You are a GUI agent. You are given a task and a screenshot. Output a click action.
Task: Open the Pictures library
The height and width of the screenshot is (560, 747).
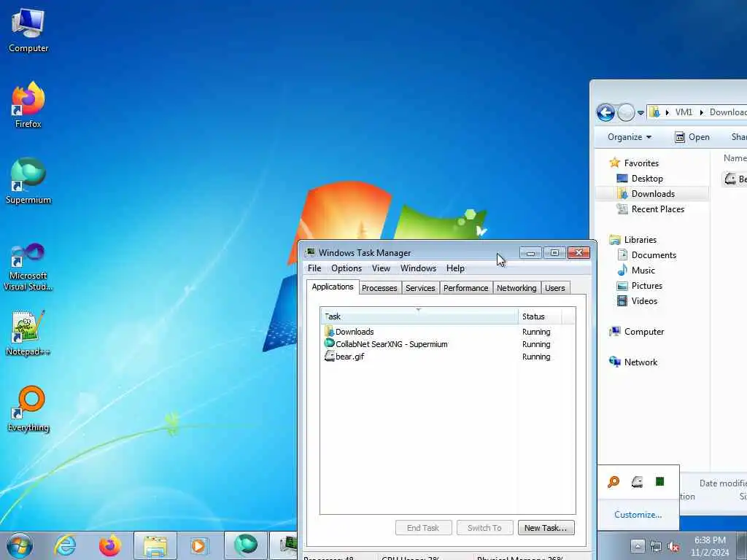(646, 286)
